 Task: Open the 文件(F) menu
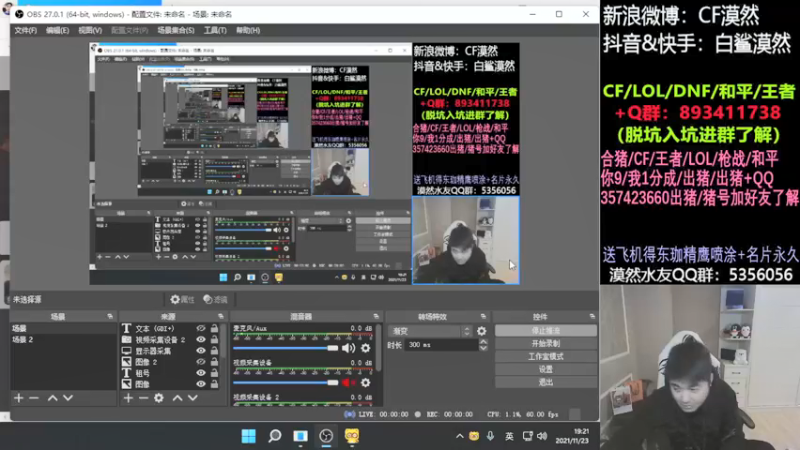(x=26, y=31)
